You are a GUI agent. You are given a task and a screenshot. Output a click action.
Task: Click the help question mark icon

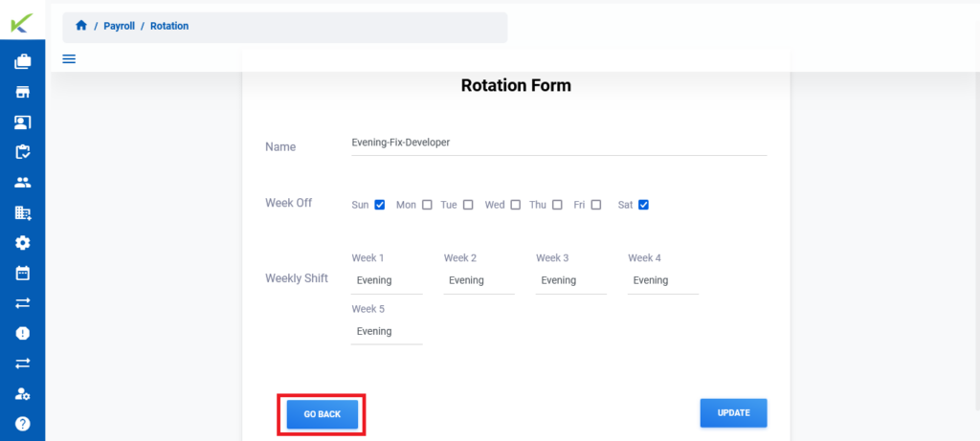(23, 424)
